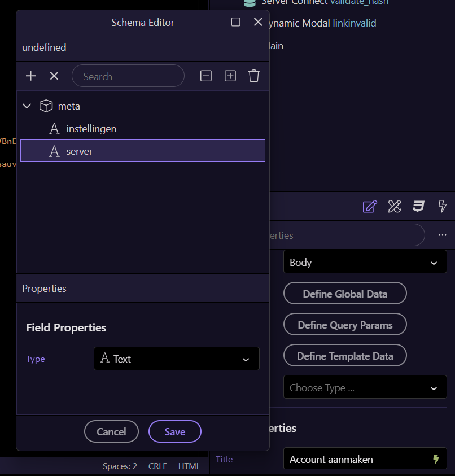Click the Save button
This screenshot has height=476, width=455.
(174, 431)
